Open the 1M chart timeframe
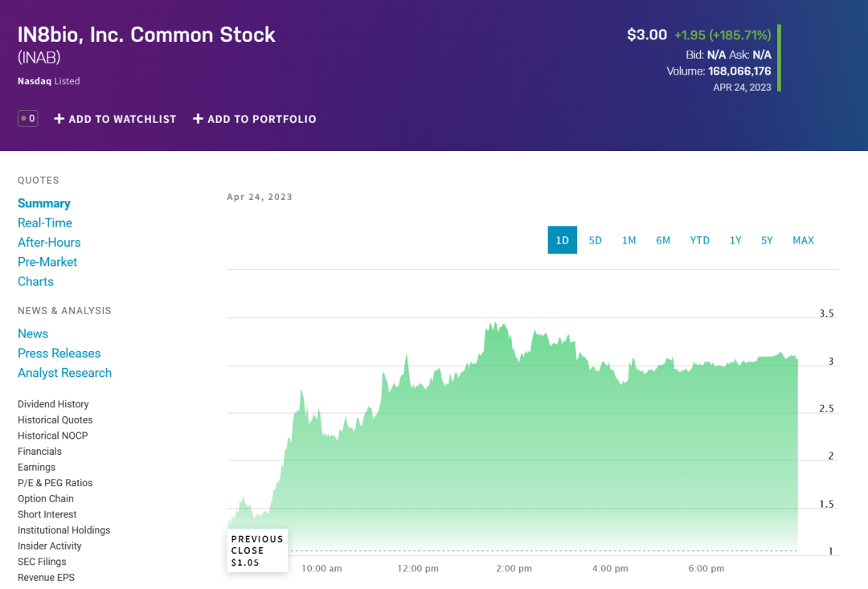This screenshot has height=589, width=868. [x=628, y=239]
